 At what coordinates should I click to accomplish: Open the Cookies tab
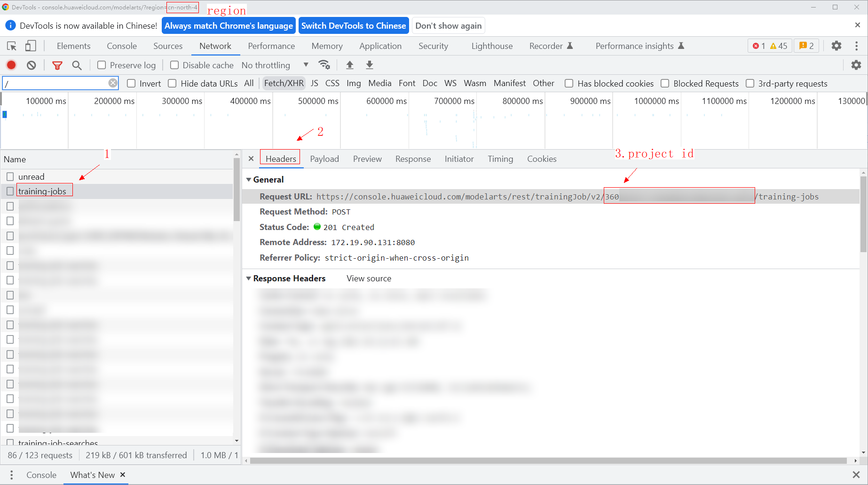point(542,159)
